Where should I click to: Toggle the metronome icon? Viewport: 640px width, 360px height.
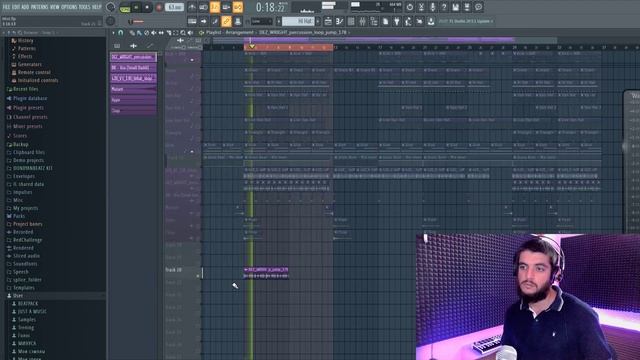[192, 7]
